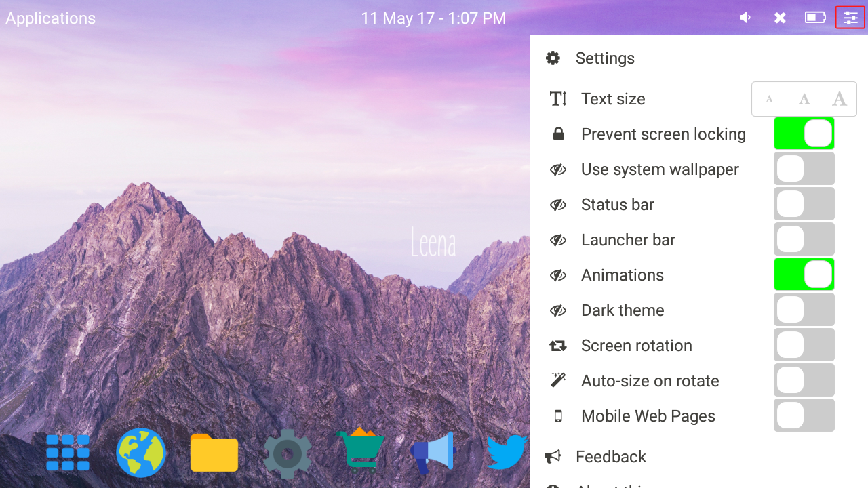Click the Mobile Web Pages label
This screenshot has height=488, width=868.
click(648, 416)
